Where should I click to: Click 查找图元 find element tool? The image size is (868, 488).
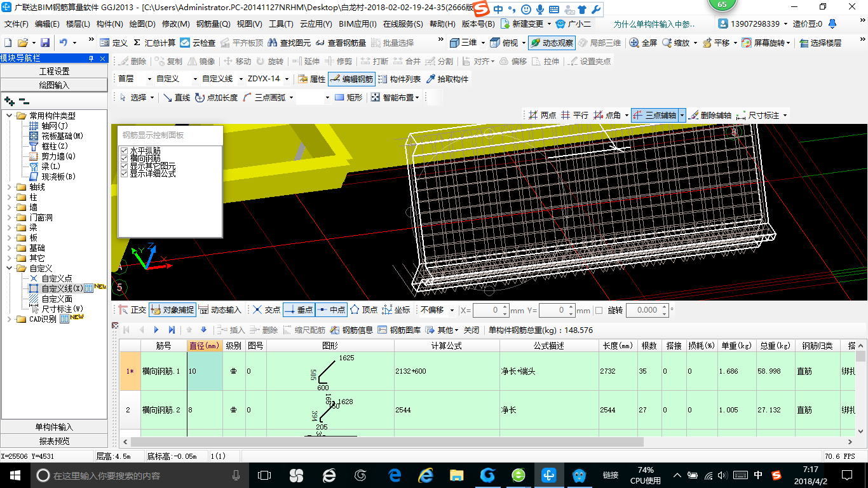[289, 43]
